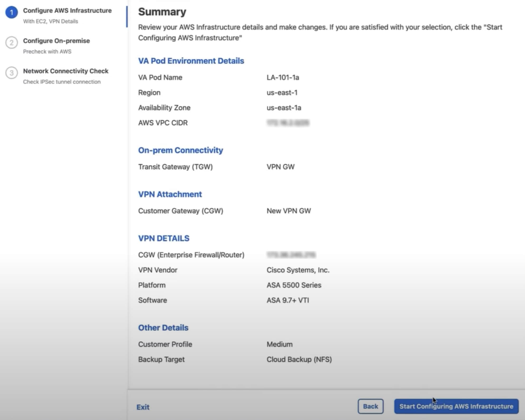The width and height of the screenshot is (525, 420).
Task: Select the Transit Gateway value VPN GW
Action: [x=280, y=167]
